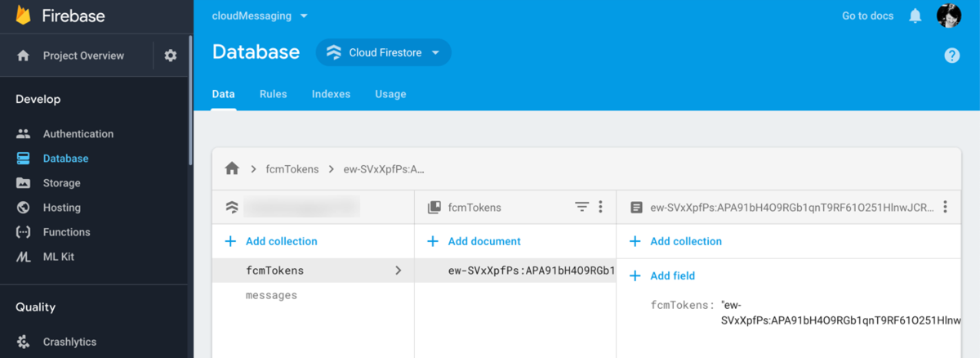Viewport: 980px width, 358px height.
Task: Click fcmTokens in breadcrumb path
Action: (x=292, y=169)
